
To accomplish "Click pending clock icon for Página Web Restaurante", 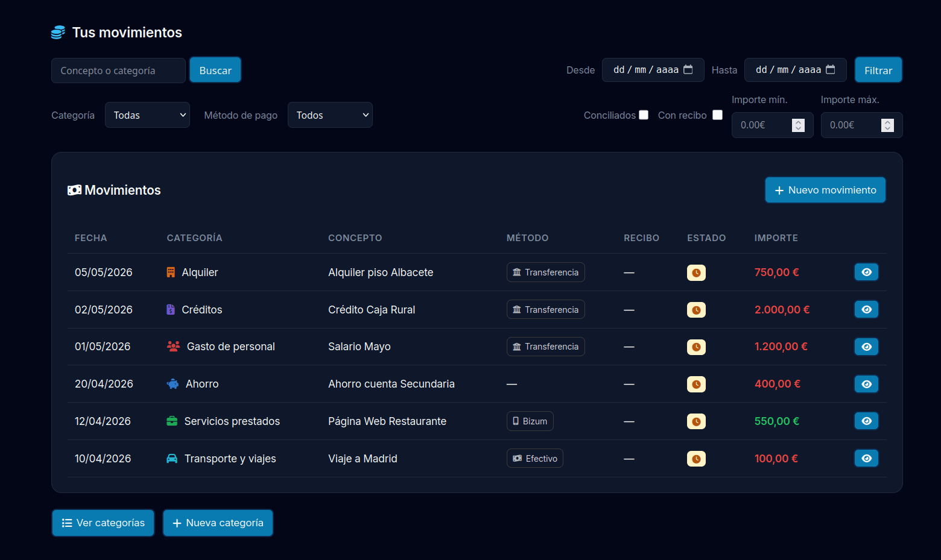I will click(x=696, y=421).
